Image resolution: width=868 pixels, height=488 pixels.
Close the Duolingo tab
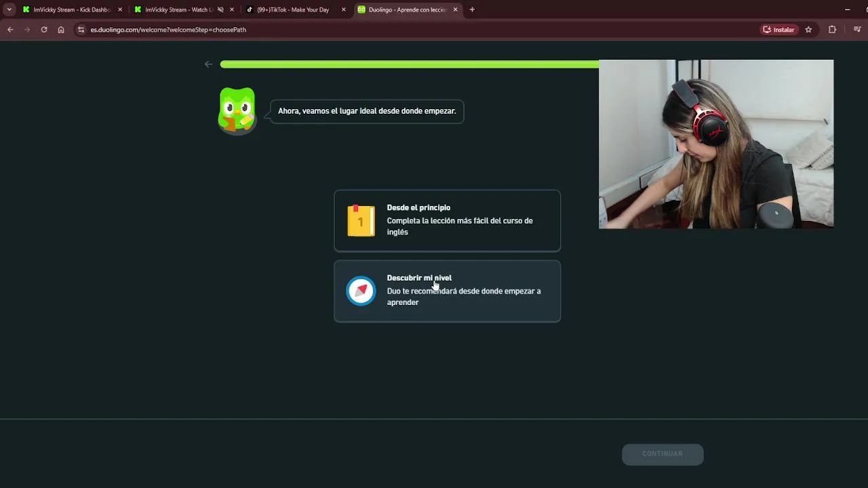[x=456, y=9]
